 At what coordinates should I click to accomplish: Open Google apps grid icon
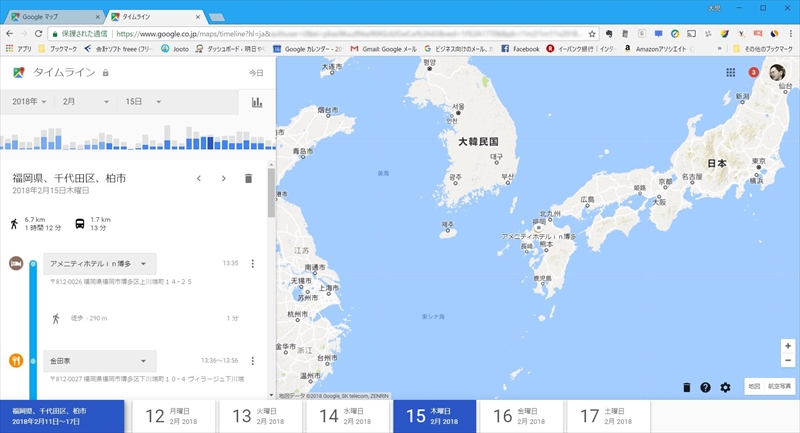[x=731, y=72]
